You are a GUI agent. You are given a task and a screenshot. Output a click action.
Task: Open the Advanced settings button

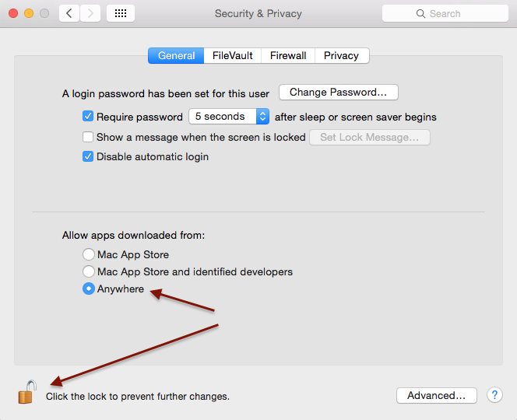(x=437, y=395)
